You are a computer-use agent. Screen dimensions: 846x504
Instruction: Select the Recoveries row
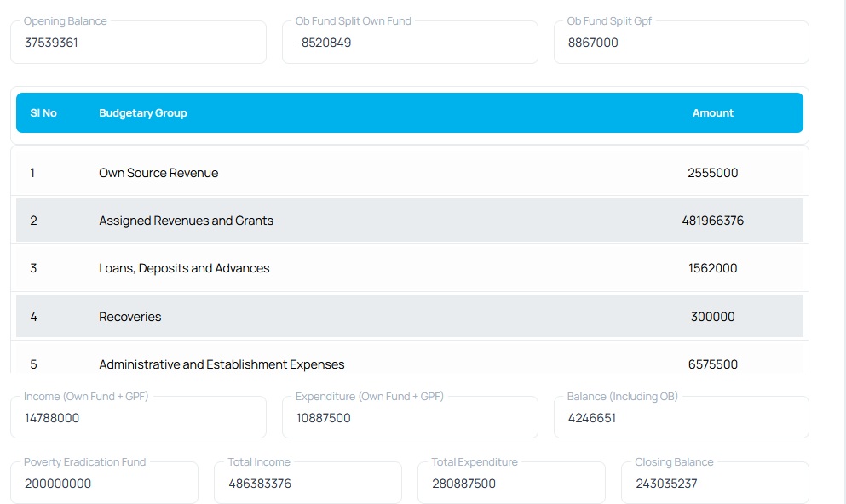coord(410,316)
